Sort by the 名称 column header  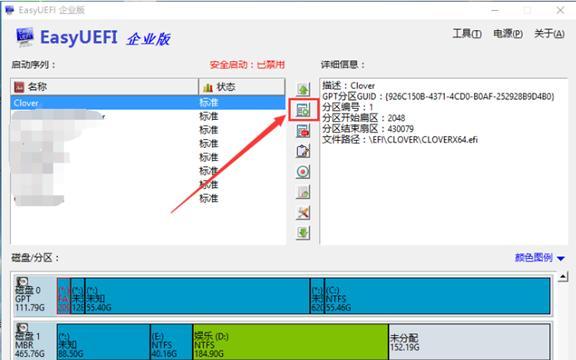[x=104, y=87]
